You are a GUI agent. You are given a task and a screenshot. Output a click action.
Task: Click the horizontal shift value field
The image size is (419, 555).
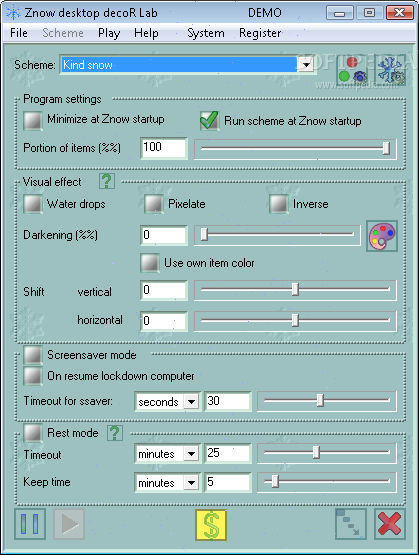click(x=163, y=321)
